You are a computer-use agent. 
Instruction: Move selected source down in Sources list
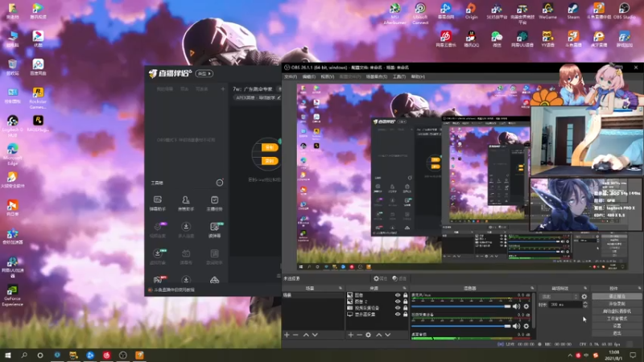point(388,335)
